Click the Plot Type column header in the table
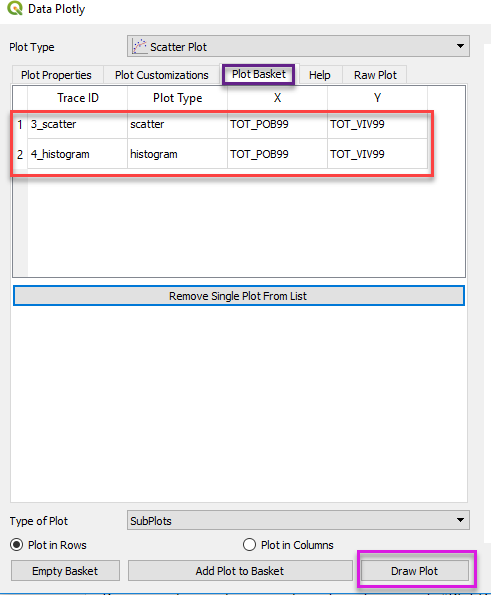The height and width of the screenshot is (595, 491). [178, 98]
